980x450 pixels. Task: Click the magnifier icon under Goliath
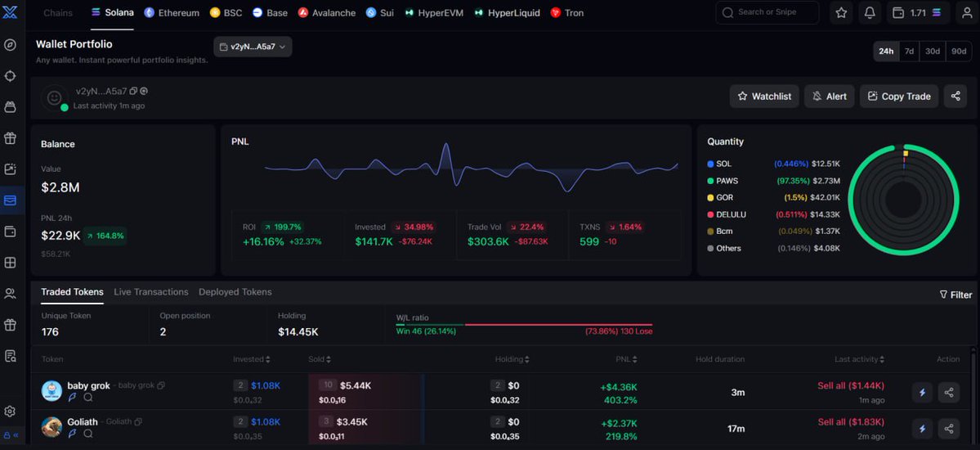(88, 433)
